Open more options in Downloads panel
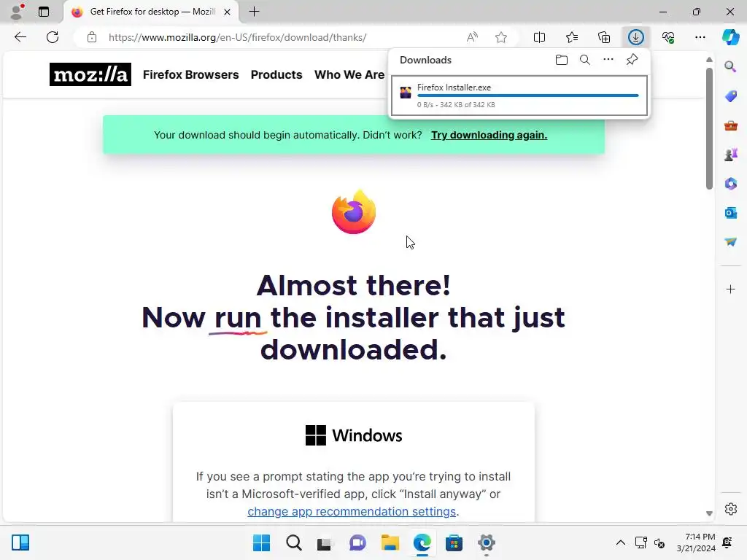Viewport: 747px width, 560px height. coord(608,60)
